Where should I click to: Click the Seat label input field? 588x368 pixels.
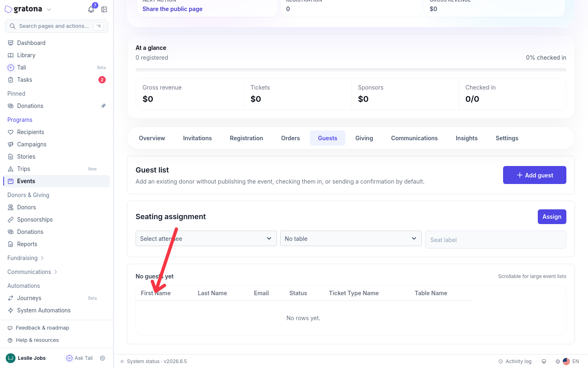(x=495, y=240)
